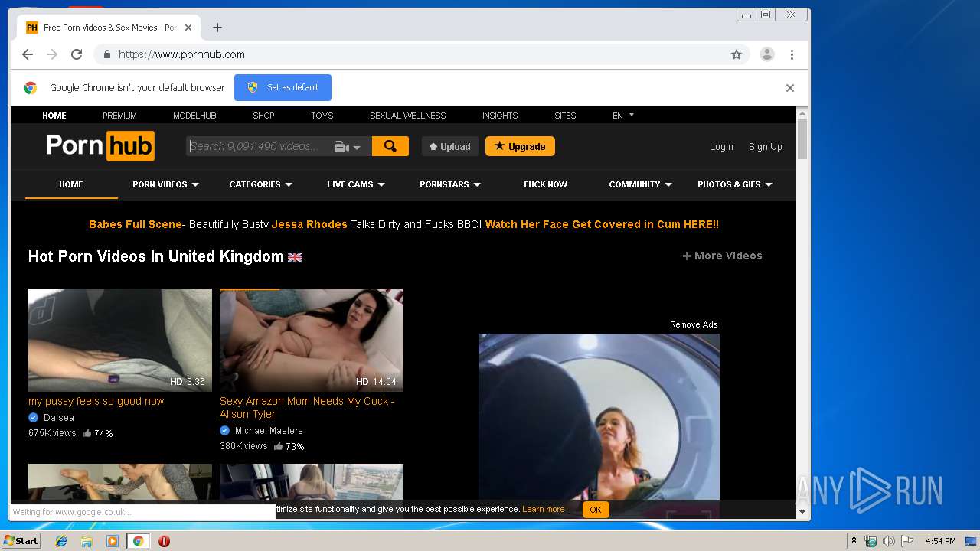Click the Chrome taskbar icon
This screenshot has height=551, width=980.
click(x=139, y=541)
